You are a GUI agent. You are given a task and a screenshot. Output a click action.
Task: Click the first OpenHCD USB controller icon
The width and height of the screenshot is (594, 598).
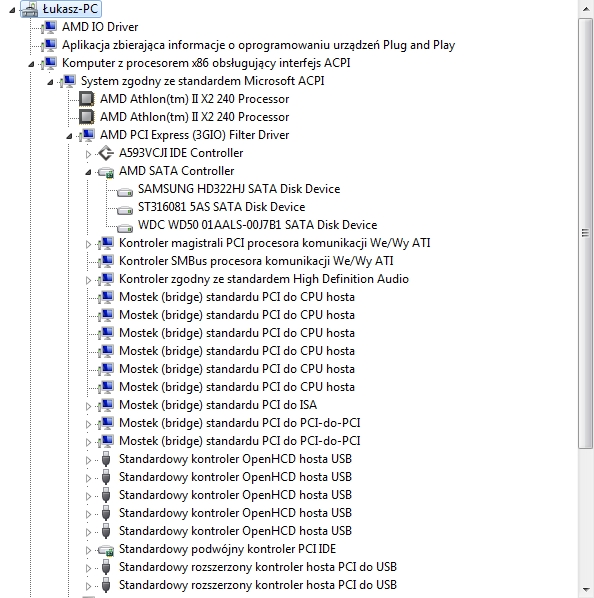[106, 459]
